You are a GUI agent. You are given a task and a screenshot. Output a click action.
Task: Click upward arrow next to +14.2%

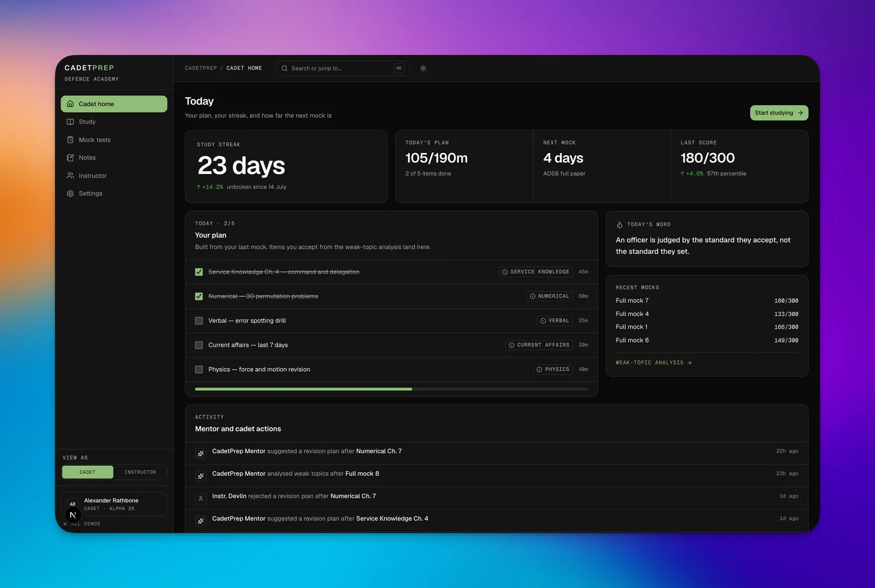pos(199,187)
